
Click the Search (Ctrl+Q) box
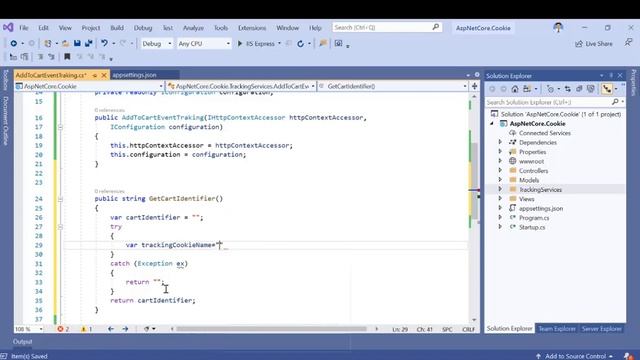coord(387,27)
